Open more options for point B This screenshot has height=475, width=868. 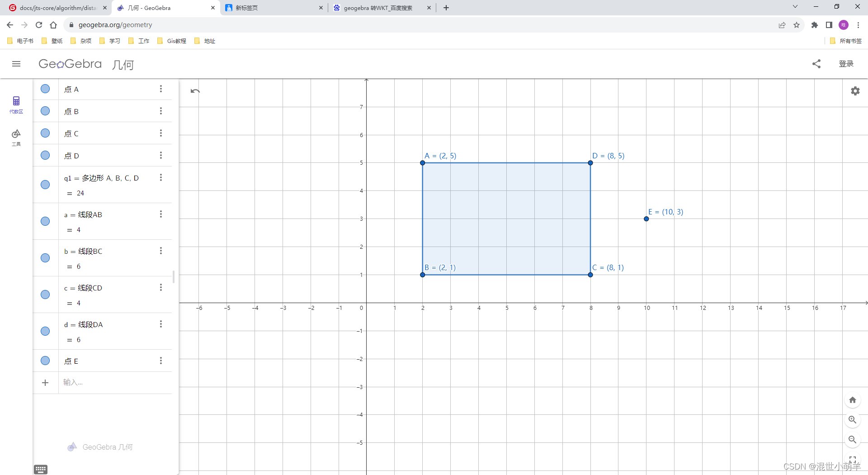click(161, 111)
